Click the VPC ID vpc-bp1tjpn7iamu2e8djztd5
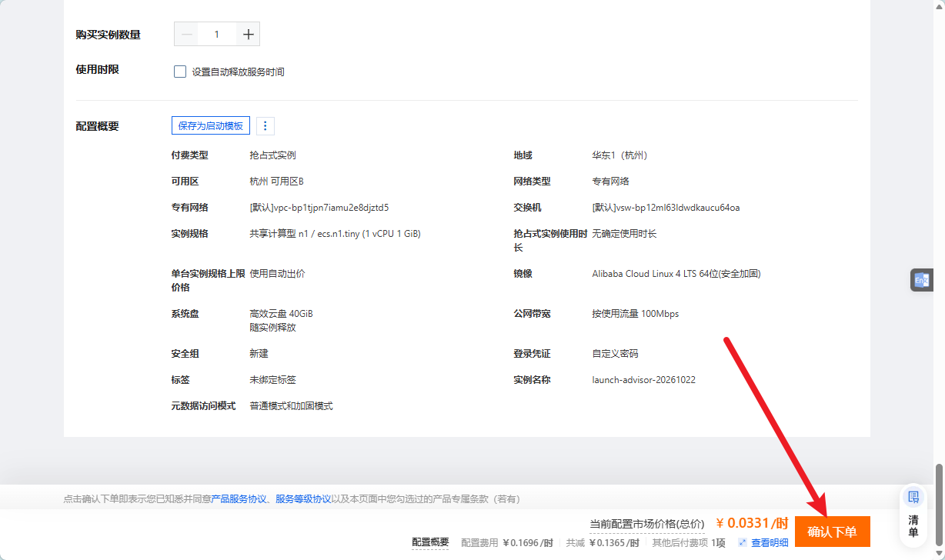This screenshot has height=560, width=945. (319, 208)
